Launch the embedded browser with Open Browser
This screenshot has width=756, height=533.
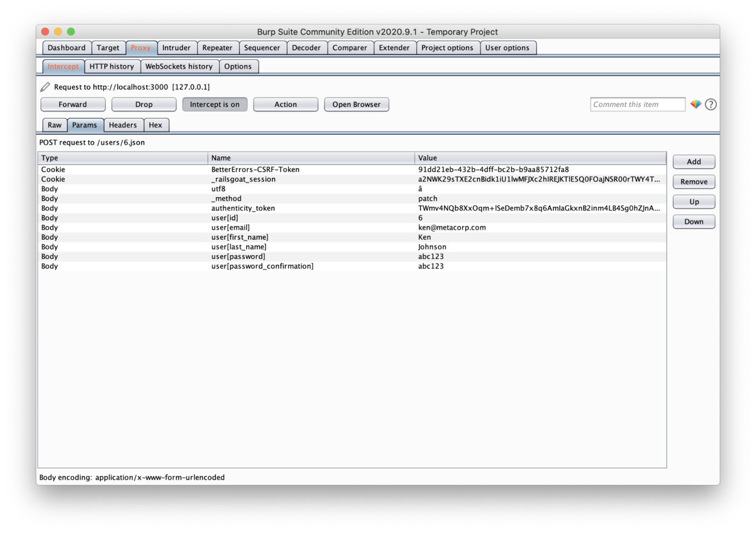click(x=356, y=104)
